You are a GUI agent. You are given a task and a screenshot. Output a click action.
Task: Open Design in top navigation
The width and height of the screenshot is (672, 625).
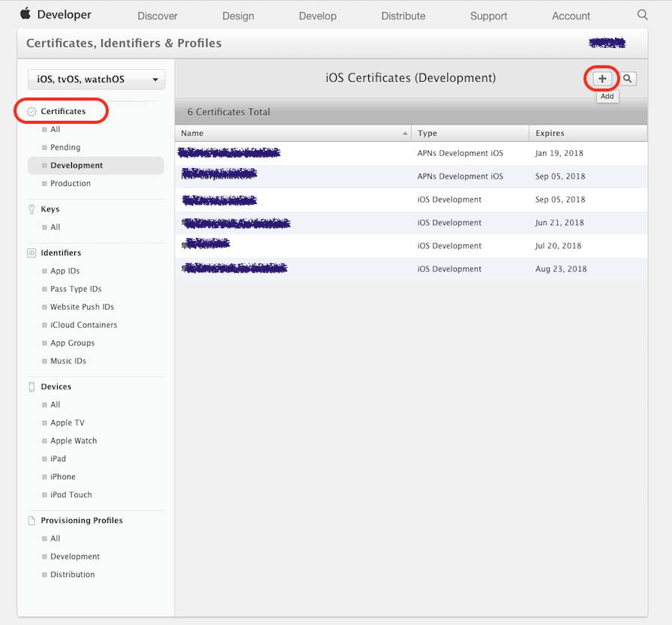[238, 16]
